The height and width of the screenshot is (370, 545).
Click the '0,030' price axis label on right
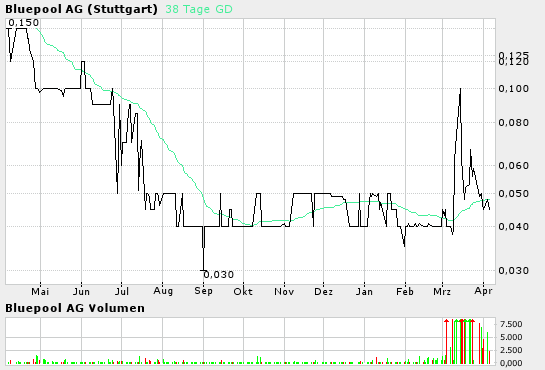513,270
